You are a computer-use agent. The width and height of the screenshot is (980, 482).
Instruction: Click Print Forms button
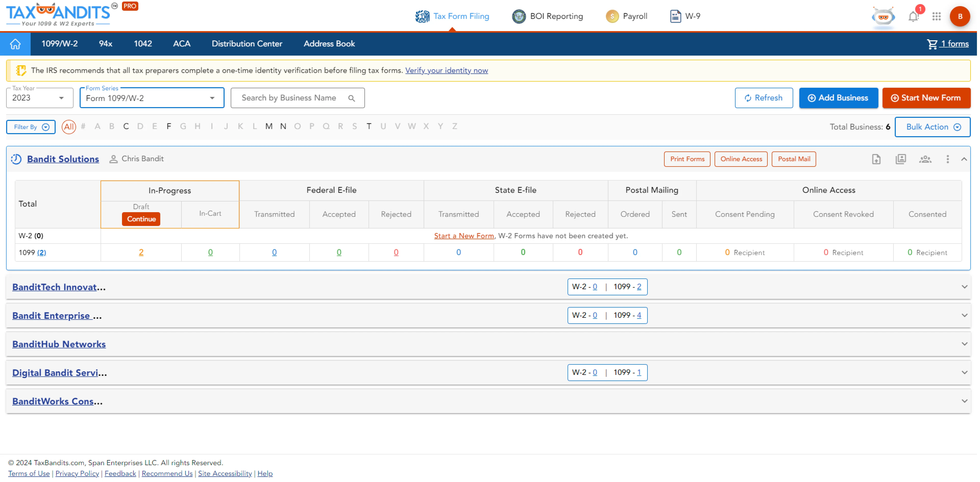tap(687, 159)
